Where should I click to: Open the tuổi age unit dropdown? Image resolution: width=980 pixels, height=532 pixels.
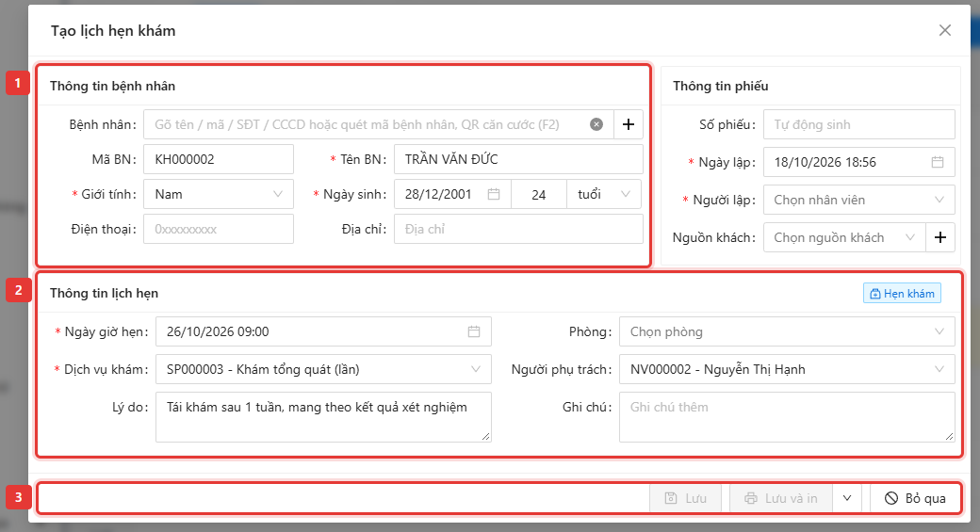[x=604, y=194]
